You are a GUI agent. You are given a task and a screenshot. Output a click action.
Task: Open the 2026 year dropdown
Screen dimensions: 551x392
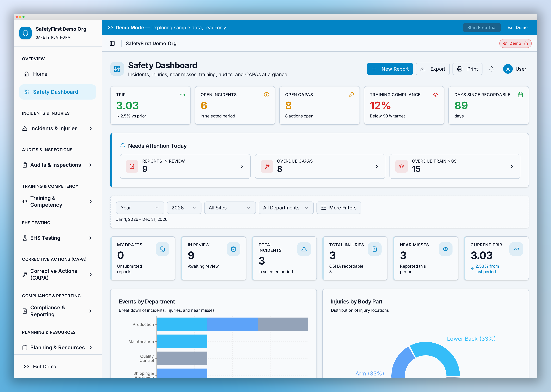click(184, 208)
